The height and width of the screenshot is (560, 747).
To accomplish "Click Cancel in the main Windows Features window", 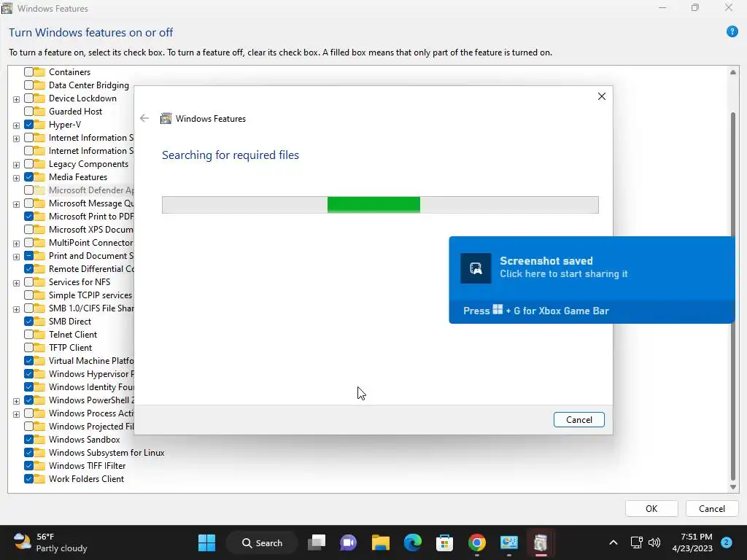I will click(712, 508).
